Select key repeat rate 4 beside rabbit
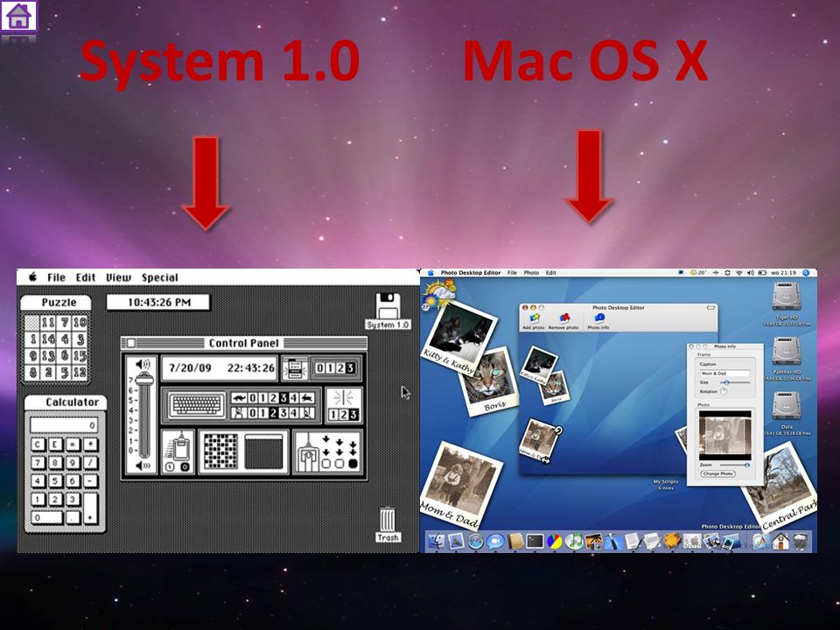This screenshot has height=630, width=840. pos(294,397)
